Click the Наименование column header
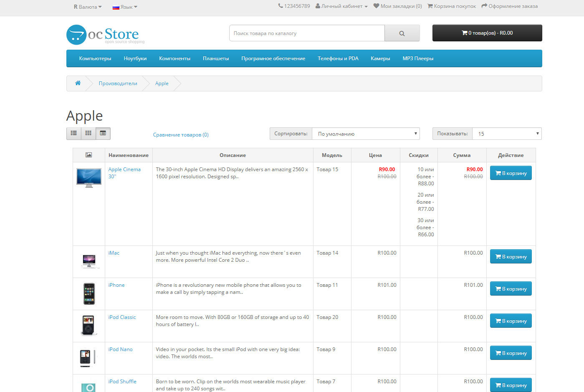This screenshot has width=584, height=392. (129, 155)
